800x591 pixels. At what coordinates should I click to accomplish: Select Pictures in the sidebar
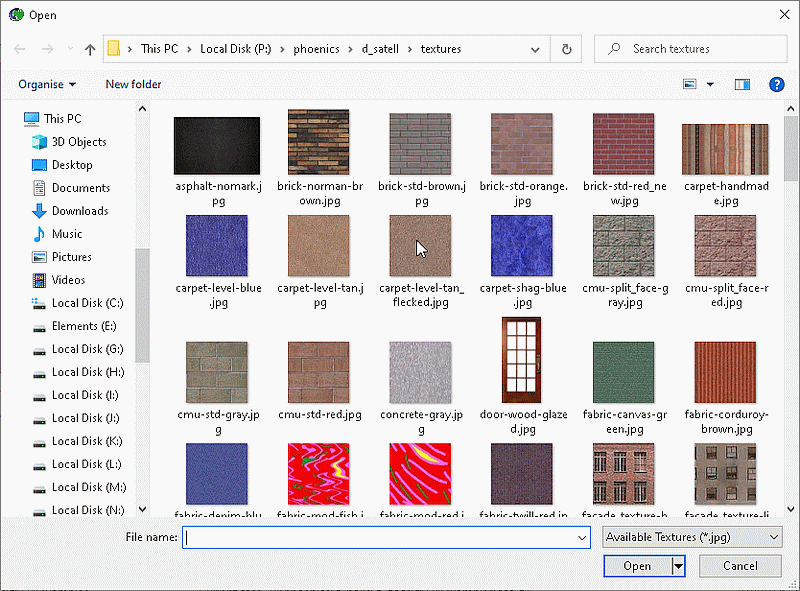pyautogui.click(x=72, y=256)
